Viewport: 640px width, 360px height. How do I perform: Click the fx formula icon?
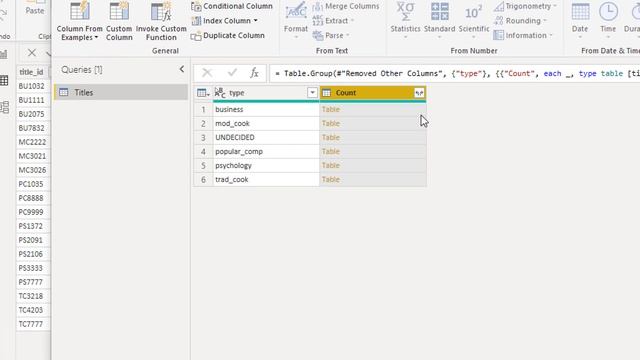click(254, 73)
